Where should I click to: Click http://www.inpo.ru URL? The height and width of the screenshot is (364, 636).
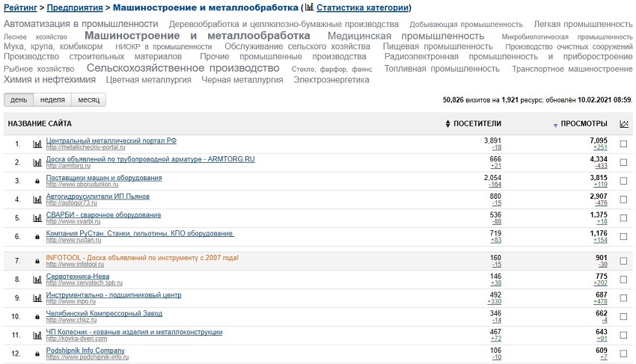(70, 301)
